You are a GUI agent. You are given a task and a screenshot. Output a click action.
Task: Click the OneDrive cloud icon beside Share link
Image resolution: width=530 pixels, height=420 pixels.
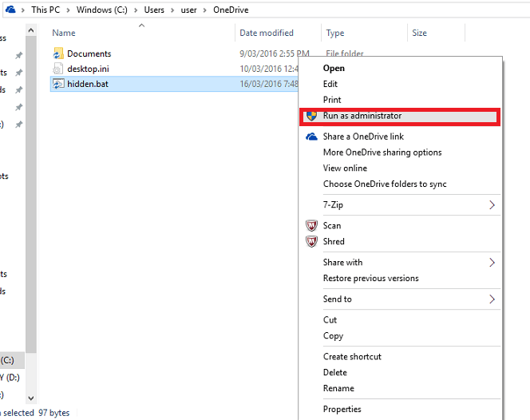[311, 137]
